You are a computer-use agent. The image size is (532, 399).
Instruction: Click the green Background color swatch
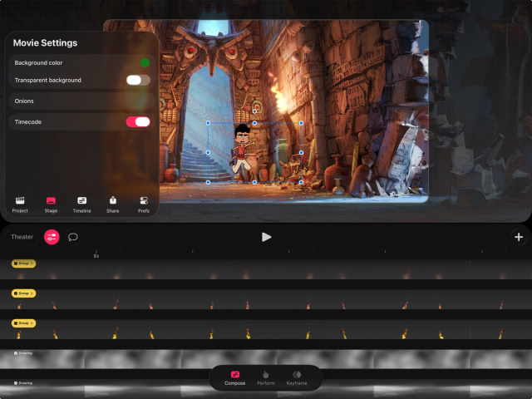(145, 62)
